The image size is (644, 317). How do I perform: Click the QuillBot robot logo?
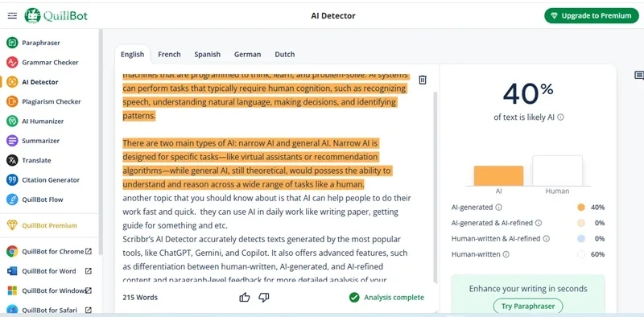pyautogui.click(x=32, y=15)
